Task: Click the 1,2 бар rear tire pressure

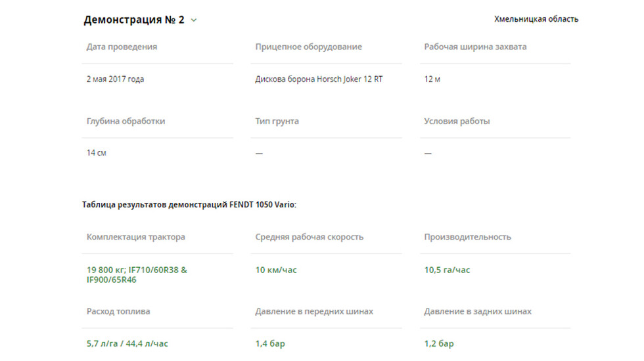Action: [439, 343]
